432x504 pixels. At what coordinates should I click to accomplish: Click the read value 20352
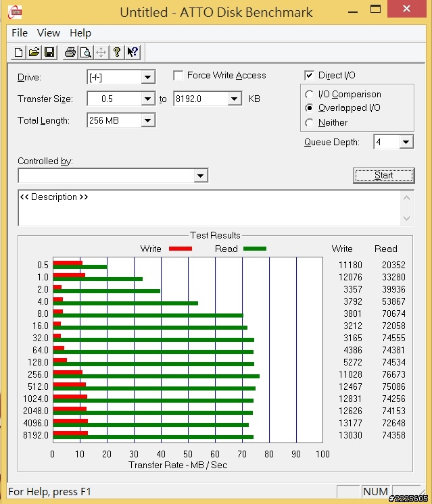pos(393,265)
